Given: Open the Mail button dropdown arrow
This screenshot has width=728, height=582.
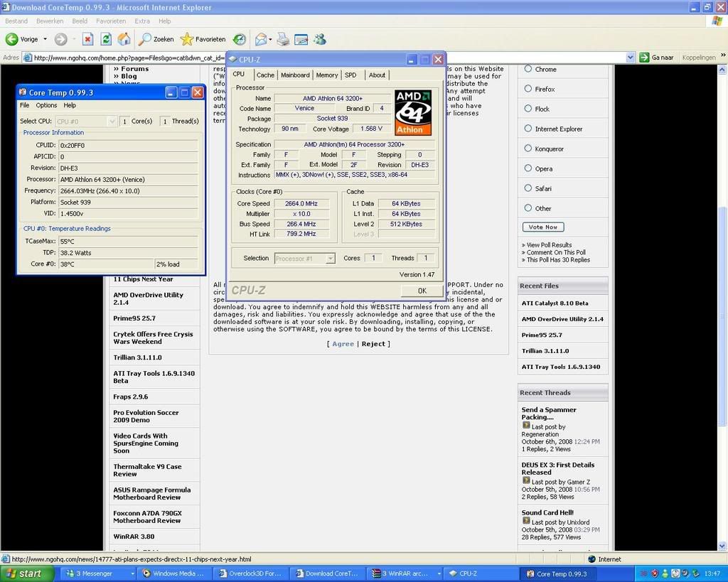Looking at the screenshot, I should click(270, 40).
